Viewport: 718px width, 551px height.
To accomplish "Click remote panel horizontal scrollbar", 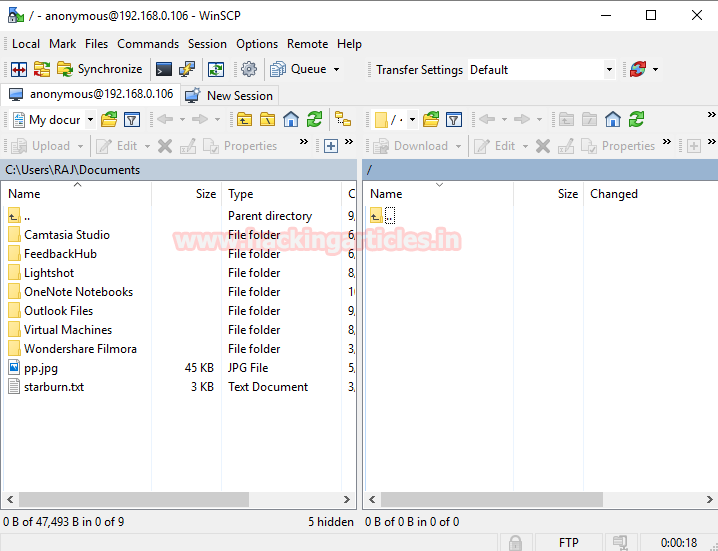I will pyautogui.click(x=492, y=499).
